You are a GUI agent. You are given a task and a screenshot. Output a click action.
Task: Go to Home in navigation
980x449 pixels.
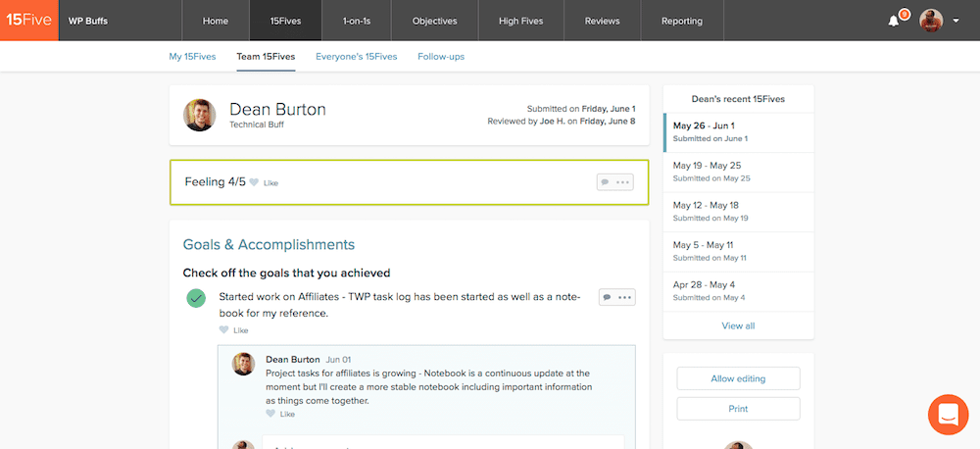click(215, 21)
